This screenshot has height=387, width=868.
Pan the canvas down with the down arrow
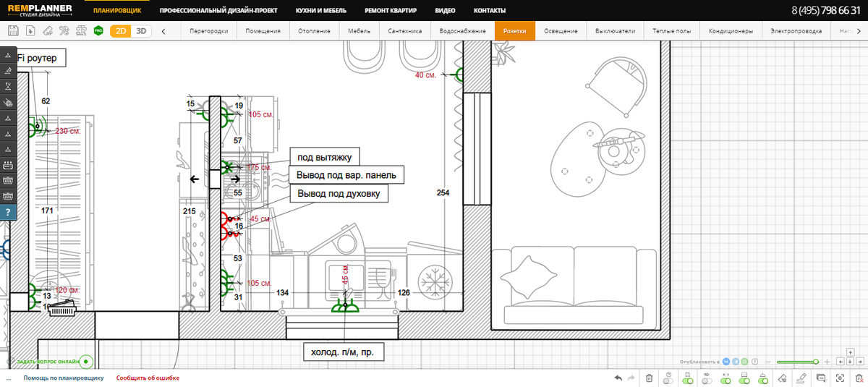[851, 362]
